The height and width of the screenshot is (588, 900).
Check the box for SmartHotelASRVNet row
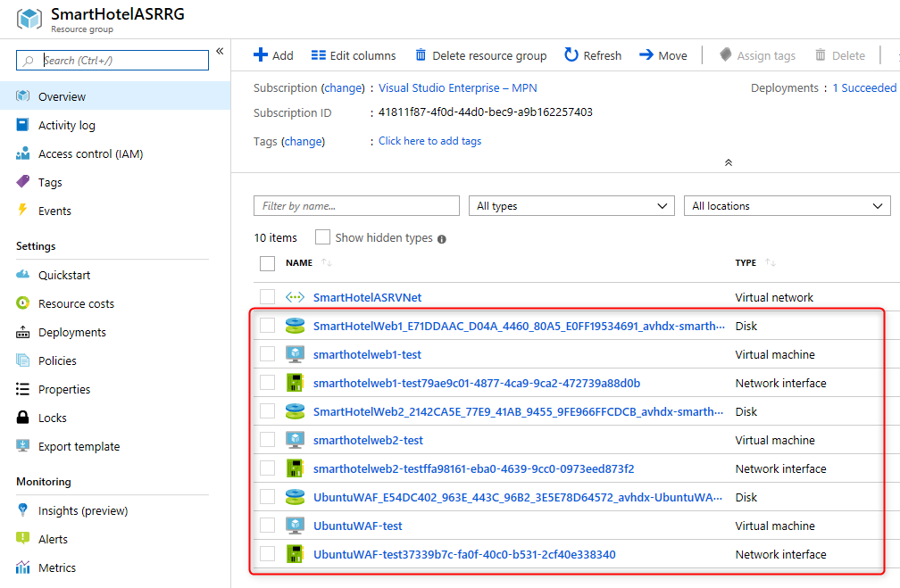coord(268,296)
